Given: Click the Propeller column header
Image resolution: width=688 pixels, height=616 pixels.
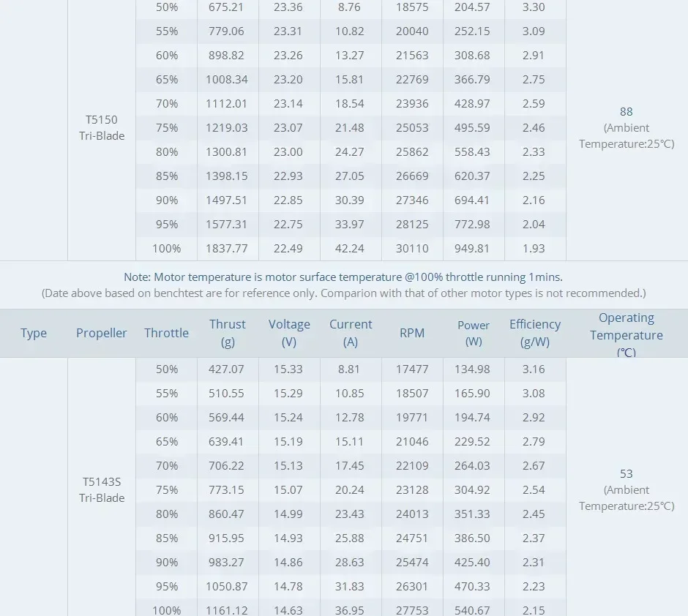Looking at the screenshot, I should point(101,333).
